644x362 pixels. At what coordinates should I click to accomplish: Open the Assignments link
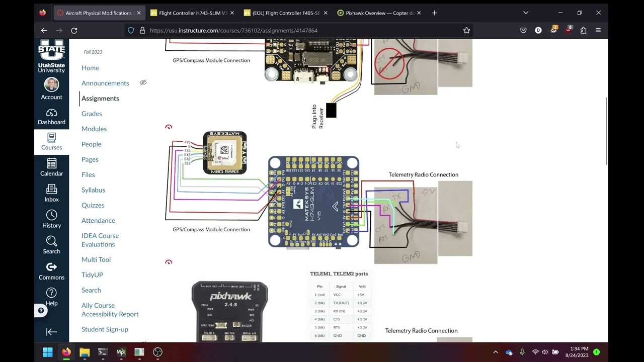pyautogui.click(x=100, y=98)
